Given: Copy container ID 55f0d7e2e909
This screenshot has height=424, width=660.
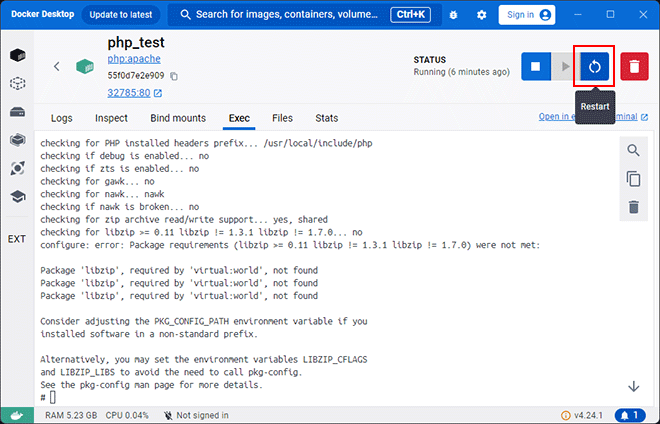Looking at the screenshot, I should 174,76.
